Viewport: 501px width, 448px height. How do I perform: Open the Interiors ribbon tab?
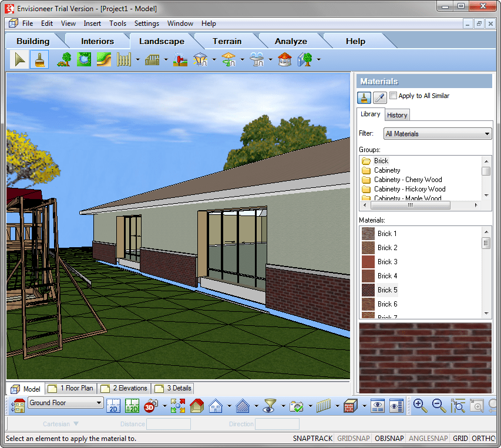97,41
